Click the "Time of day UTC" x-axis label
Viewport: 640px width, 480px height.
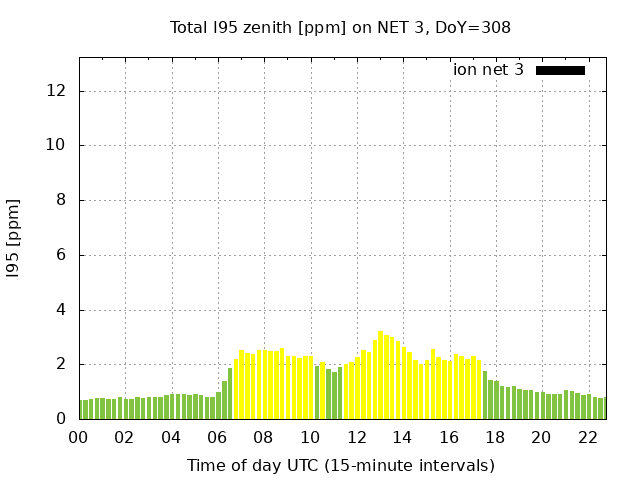(340, 465)
